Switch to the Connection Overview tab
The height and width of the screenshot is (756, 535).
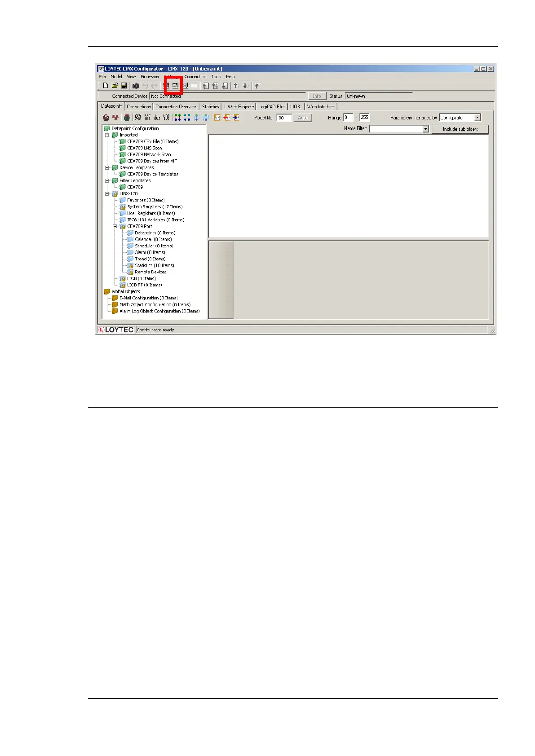tap(176, 107)
